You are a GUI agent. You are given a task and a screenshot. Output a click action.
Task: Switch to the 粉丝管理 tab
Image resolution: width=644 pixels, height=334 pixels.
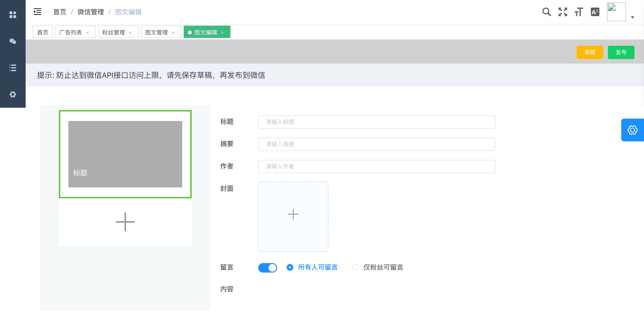coord(113,32)
